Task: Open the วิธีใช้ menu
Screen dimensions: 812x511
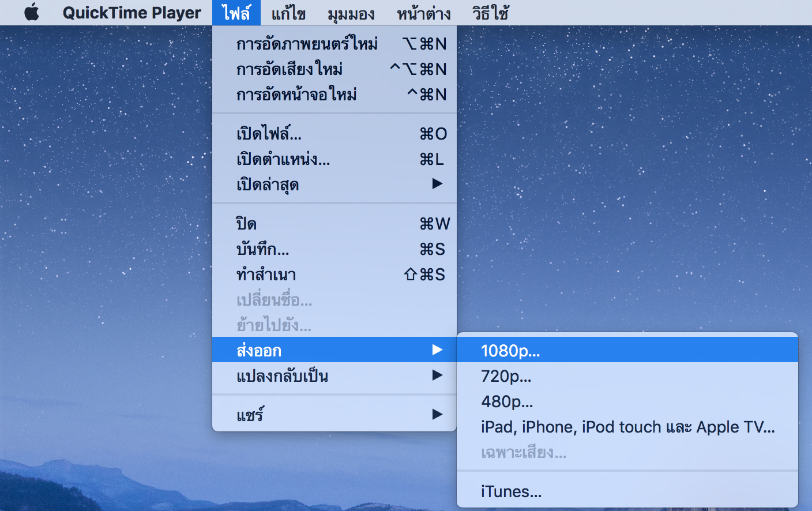Action: (490, 12)
